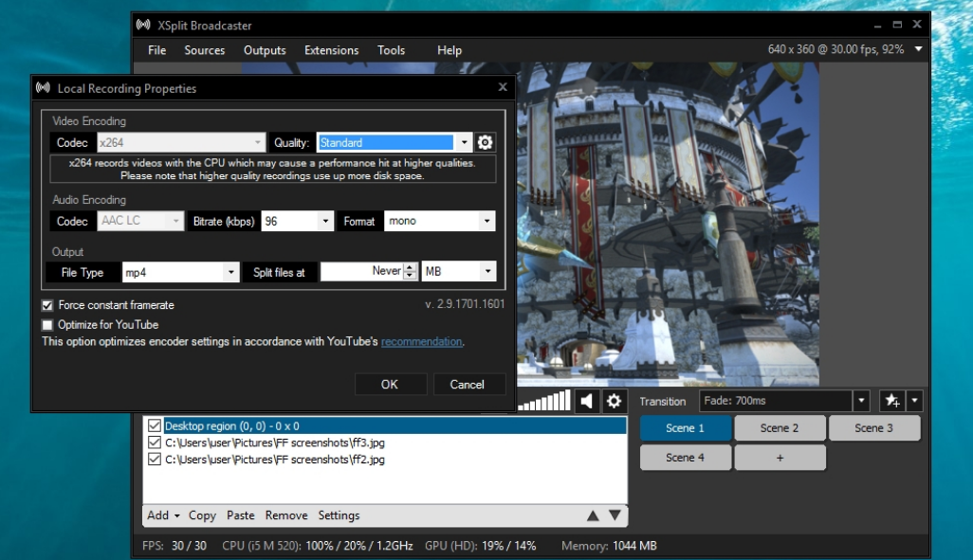The height and width of the screenshot is (560, 973).
Task: Enable Optimize for YouTube checkbox
Action: tap(47, 325)
